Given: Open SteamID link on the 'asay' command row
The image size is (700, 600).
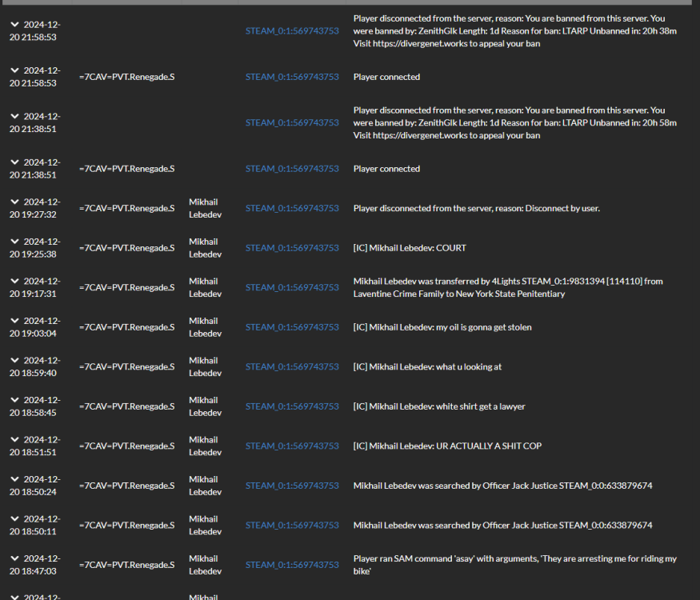Looking at the screenshot, I should tap(292, 564).
